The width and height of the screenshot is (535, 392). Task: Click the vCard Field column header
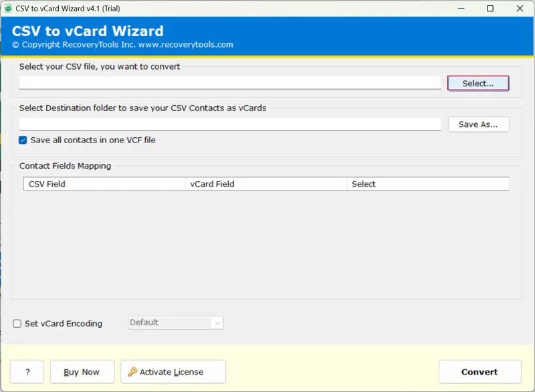pyautogui.click(x=265, y=184)
